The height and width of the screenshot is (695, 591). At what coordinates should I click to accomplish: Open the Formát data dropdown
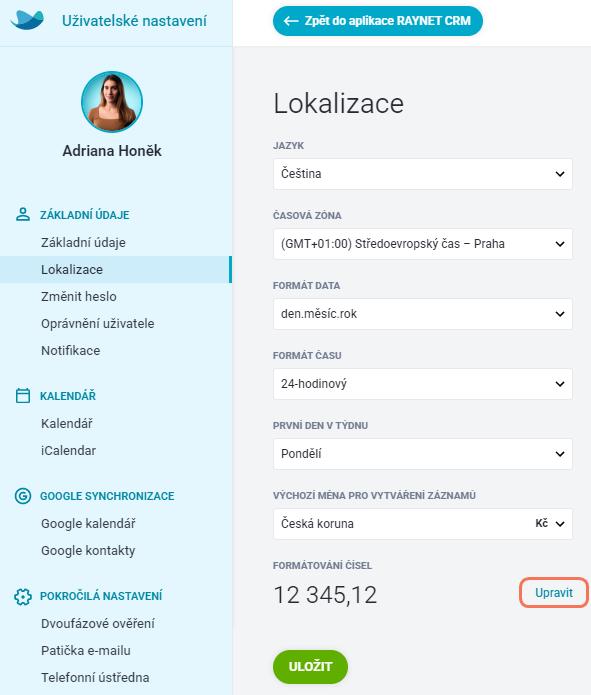click(423, 314)
